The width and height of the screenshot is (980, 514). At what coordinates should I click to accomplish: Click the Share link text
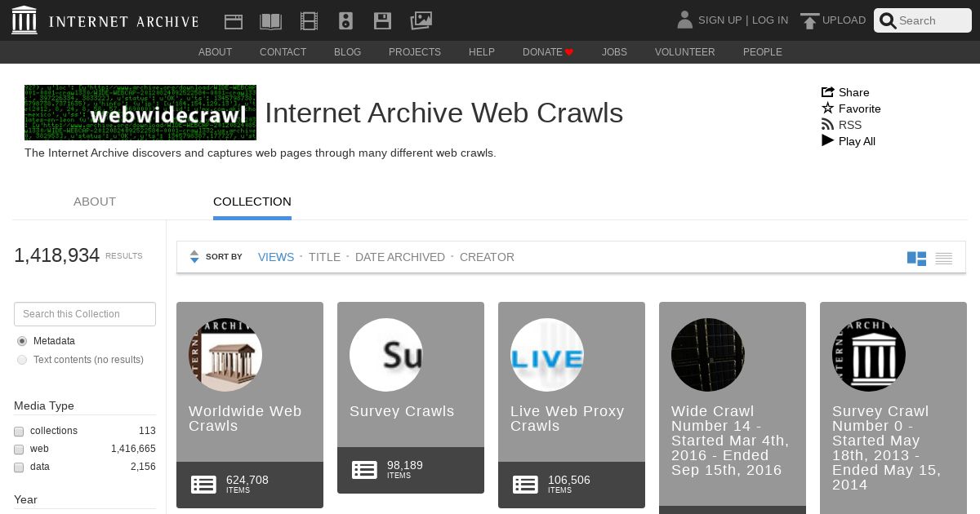[853, 92]
